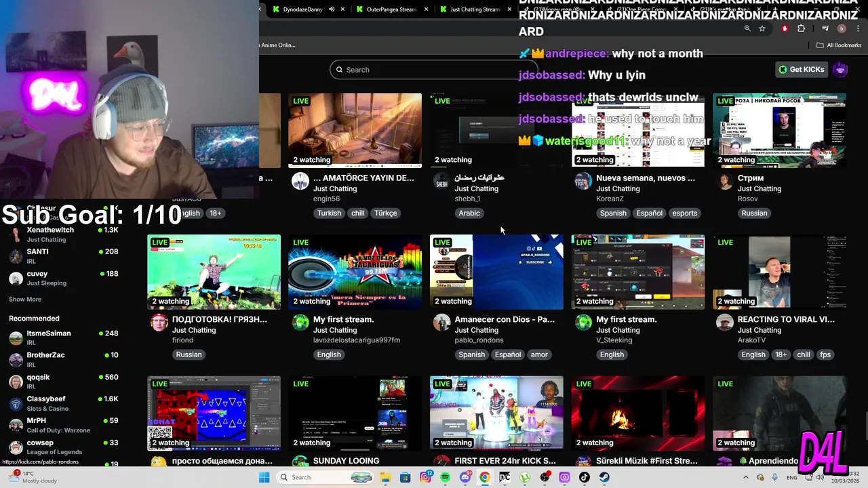Viewport: 868px width, 488px height.
Task: Open the FIRST EVER 24hr KICK S... thumbnail
Action: click(x=496, y=413)
